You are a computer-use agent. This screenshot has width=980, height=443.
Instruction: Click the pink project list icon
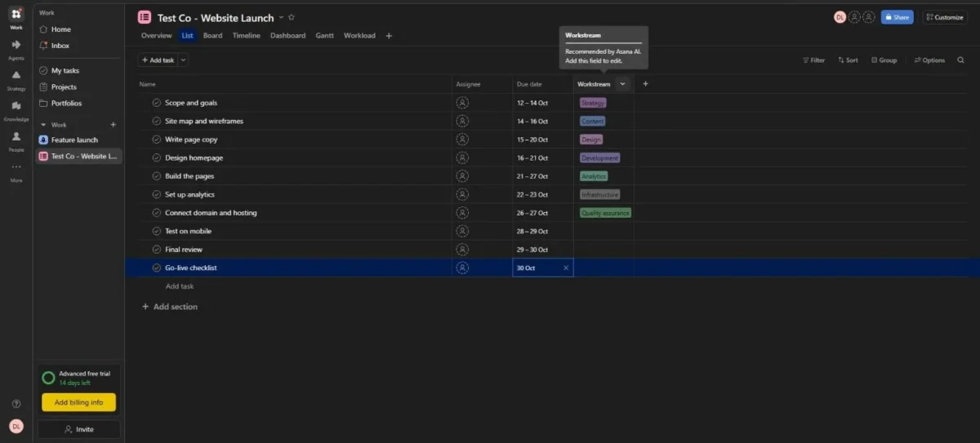[145, 17]
